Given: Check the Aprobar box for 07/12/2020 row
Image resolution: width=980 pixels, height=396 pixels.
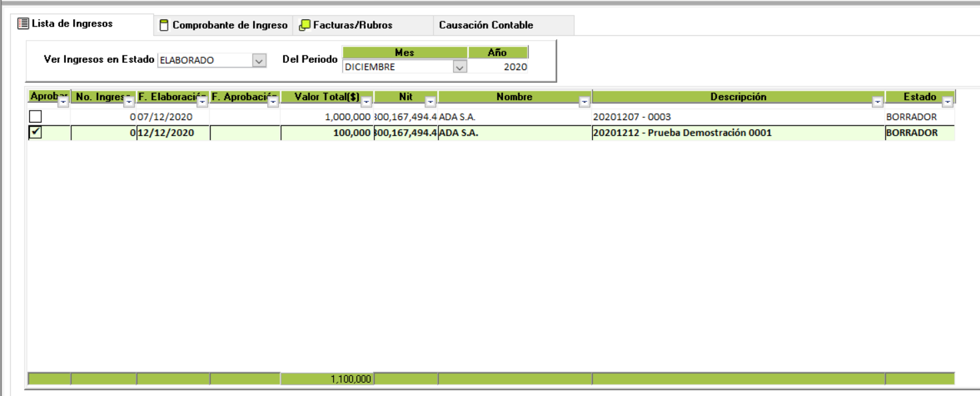Looking at the screenshot, I should [35, 117].
